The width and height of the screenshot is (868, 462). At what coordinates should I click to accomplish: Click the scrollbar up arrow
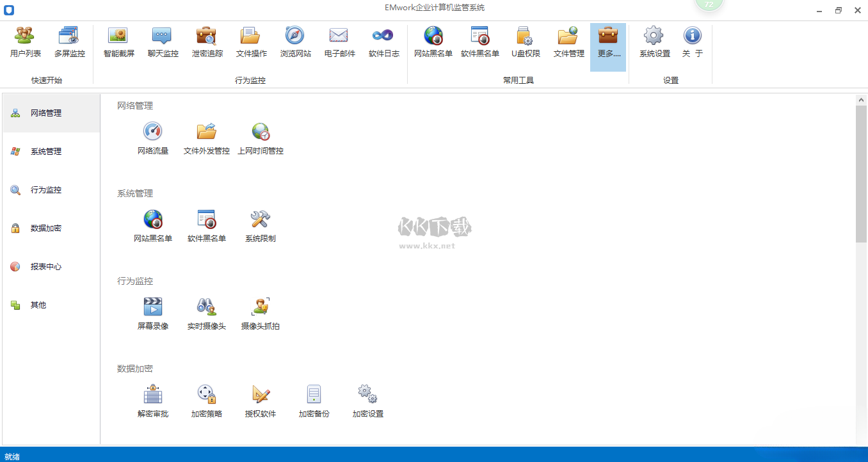(862, 100)
